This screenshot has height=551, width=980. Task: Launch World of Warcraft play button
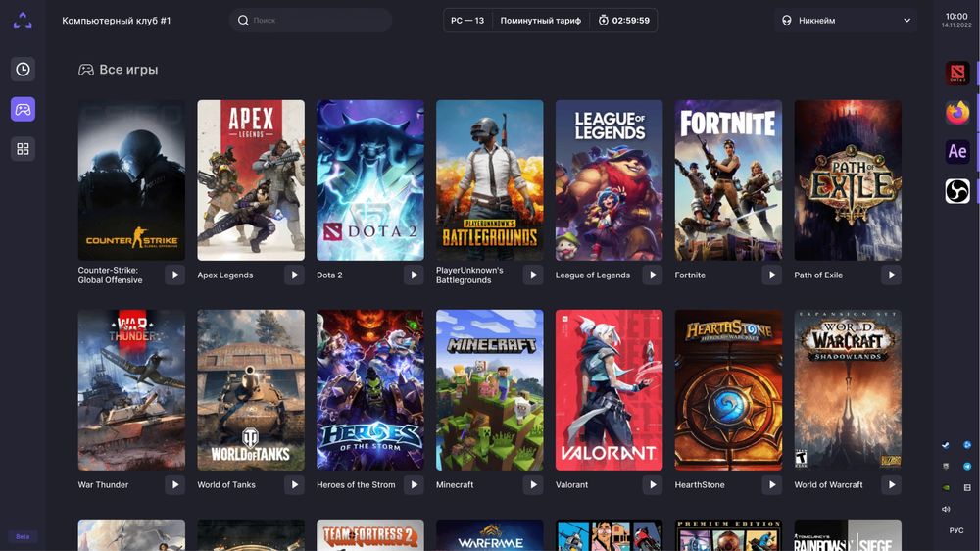pyautogui.click(x=891, y=484)
